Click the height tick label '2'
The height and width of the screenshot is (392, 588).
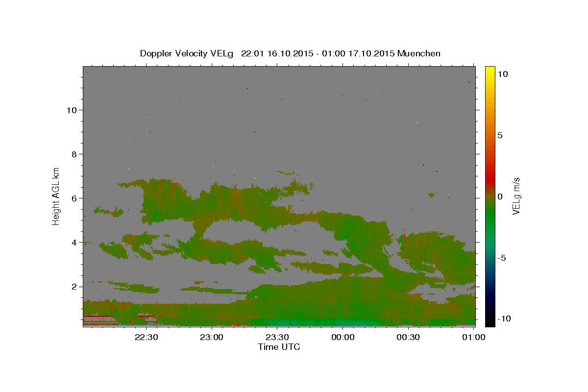click(74, 286)
